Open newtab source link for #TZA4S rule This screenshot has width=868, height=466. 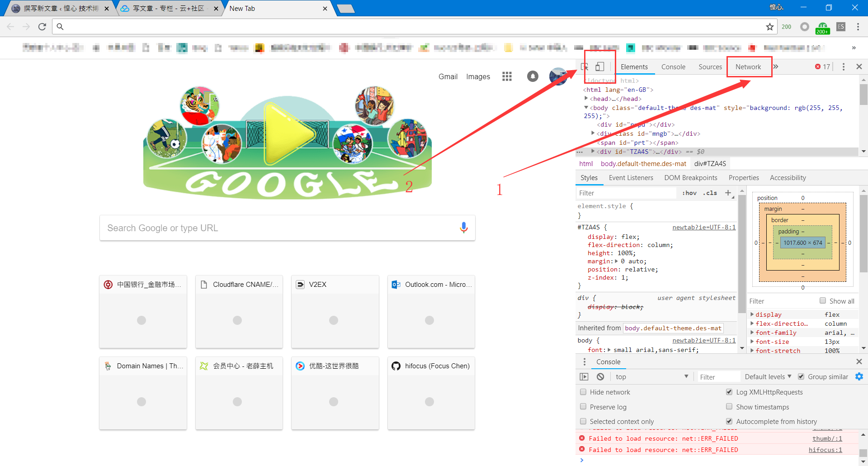(704, 227)
